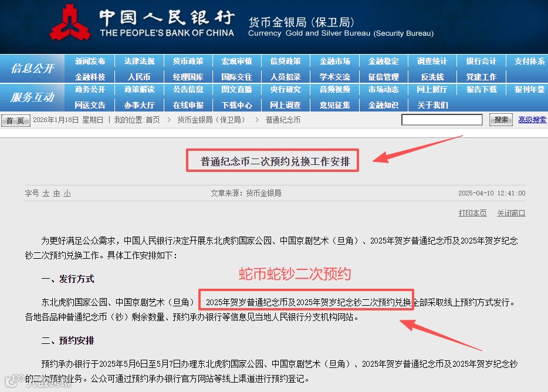The height and width of the screenshot is (392, 548).
Task: Click 打印本页 print link
Action: click(x=472, y=213)
